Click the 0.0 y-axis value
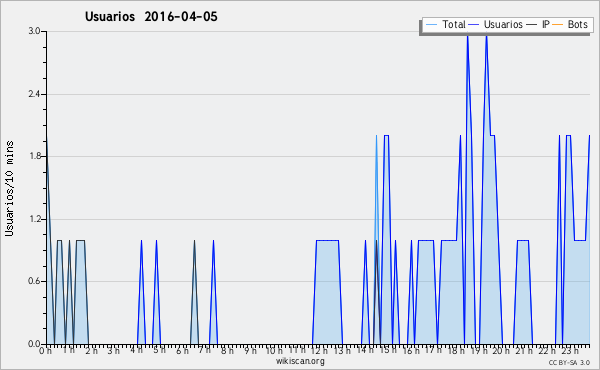This screenshot has height=370, width=600. tap(34, 344)
